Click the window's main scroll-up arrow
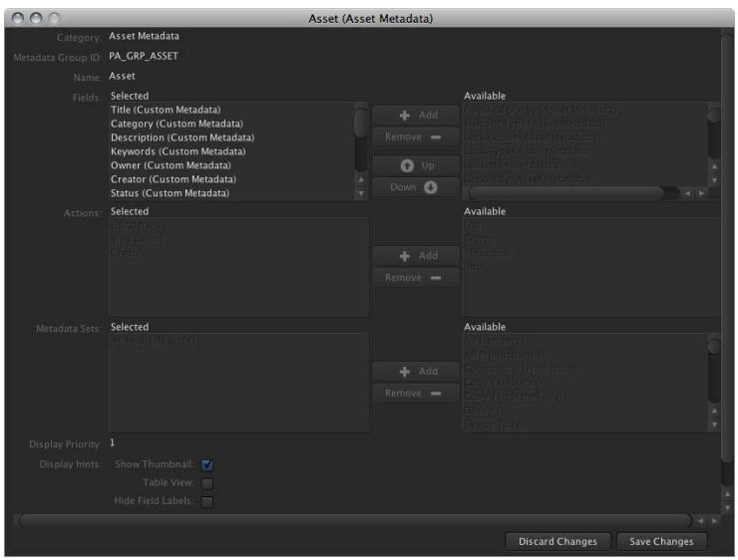 point(727,494)
